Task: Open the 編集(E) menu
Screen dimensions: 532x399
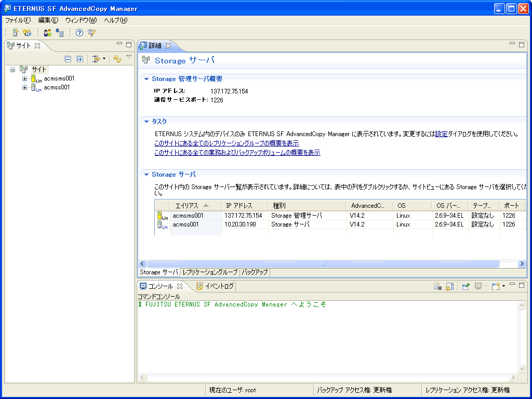Action: 48,20
